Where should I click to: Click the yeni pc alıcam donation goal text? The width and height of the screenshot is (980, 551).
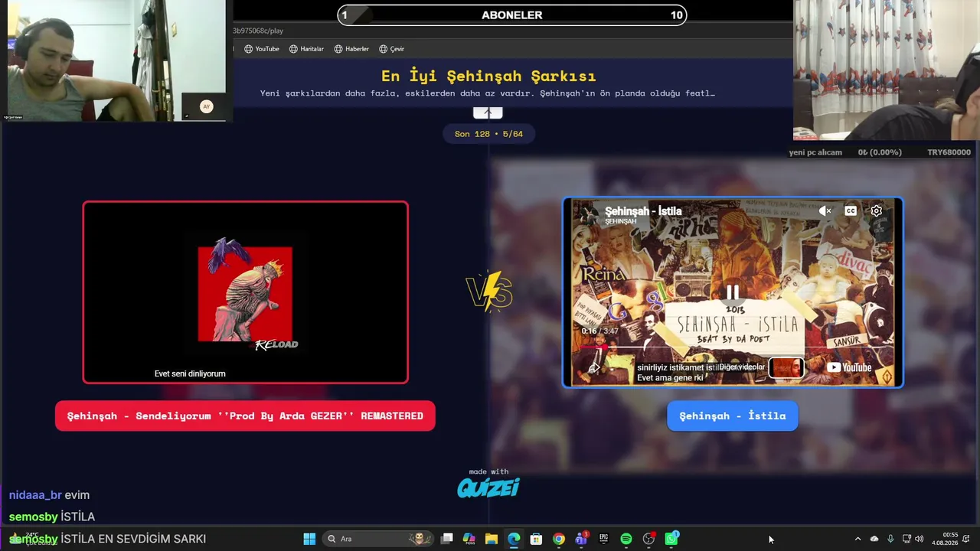pos(815,152)
